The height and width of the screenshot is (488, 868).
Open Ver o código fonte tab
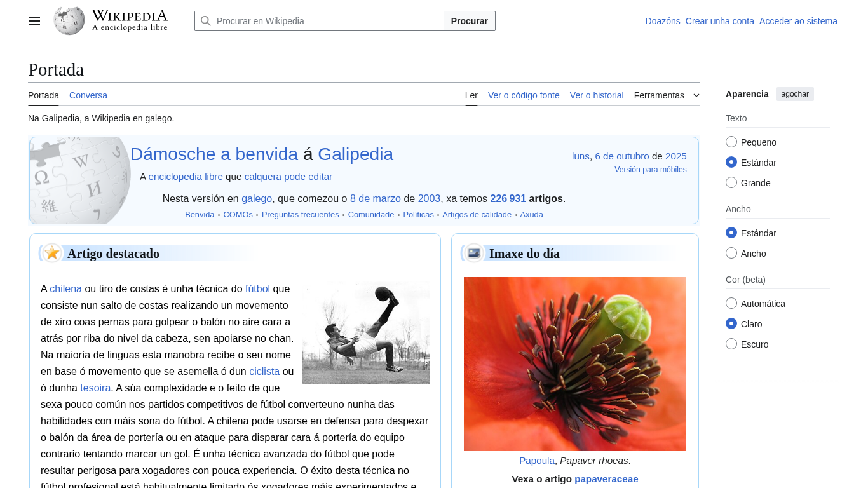tap(524, 95)
